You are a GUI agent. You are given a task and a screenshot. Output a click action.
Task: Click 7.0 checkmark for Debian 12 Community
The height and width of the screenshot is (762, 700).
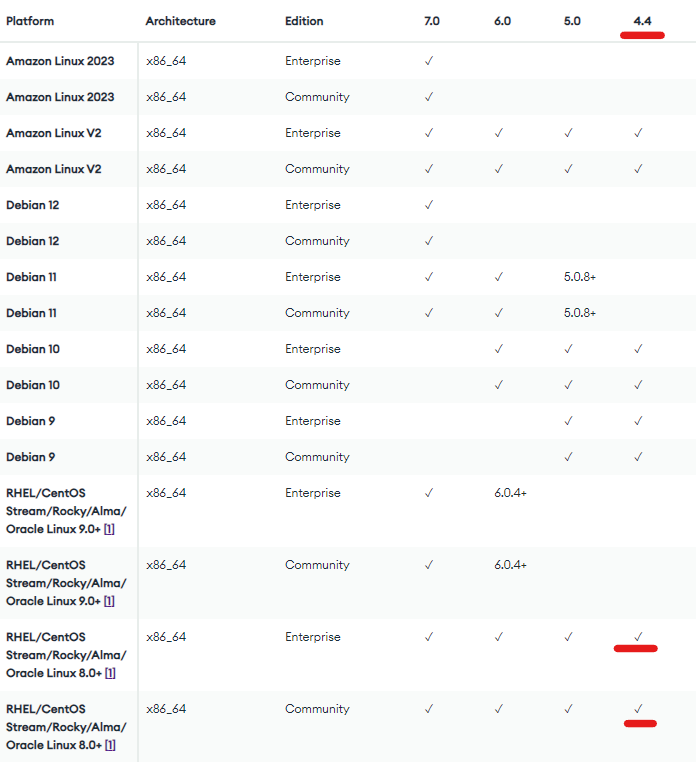429,241
